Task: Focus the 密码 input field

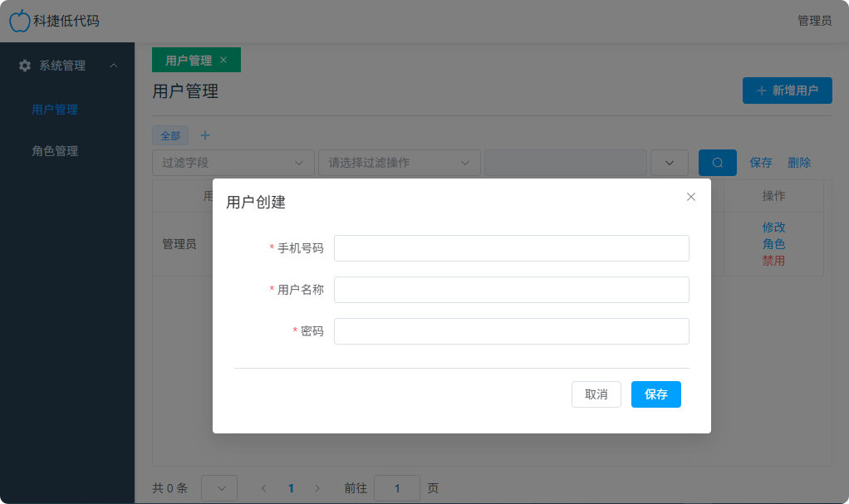Action: 511,331
